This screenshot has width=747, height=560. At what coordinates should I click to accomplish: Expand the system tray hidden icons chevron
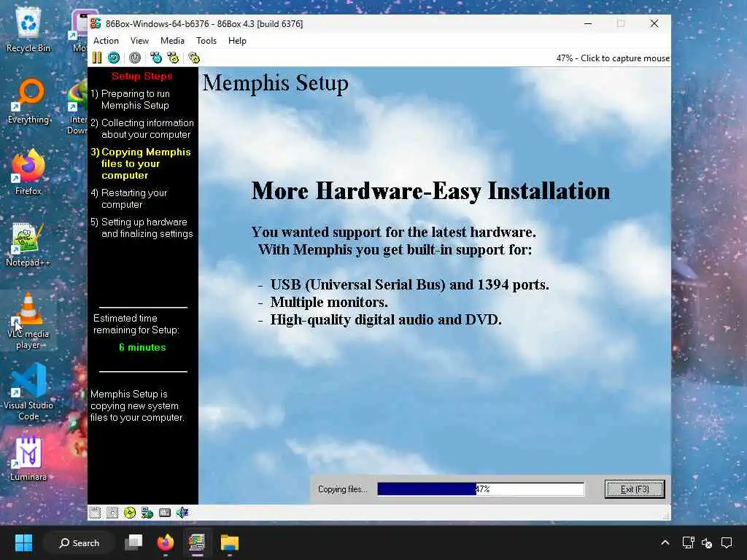[x=665, y=542]
